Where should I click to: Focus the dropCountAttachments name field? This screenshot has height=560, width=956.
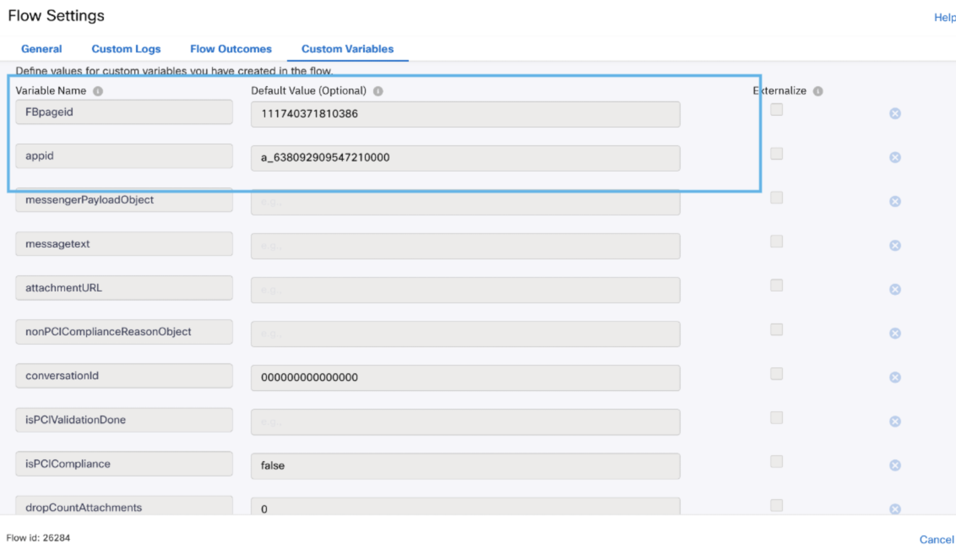tap(124, 505)
